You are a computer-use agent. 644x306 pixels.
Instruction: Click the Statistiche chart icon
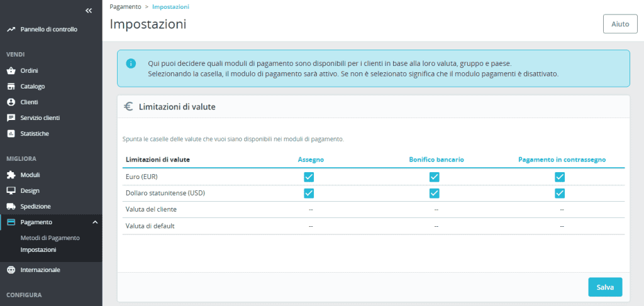[x=11, y=134]
